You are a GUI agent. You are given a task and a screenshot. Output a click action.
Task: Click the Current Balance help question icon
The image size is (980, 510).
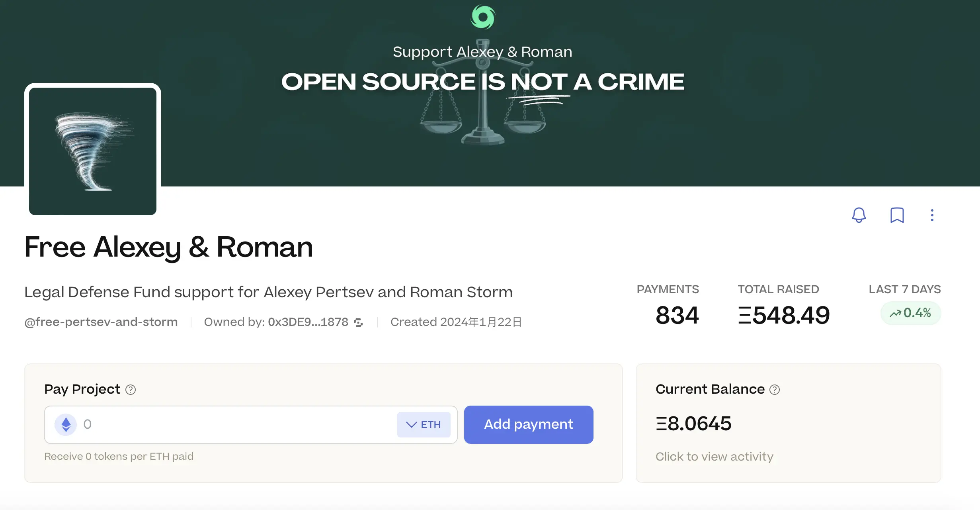[775, 390]
